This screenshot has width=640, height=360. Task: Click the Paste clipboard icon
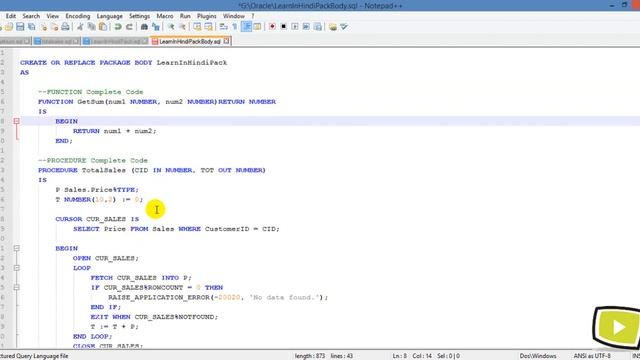point(103,27)
